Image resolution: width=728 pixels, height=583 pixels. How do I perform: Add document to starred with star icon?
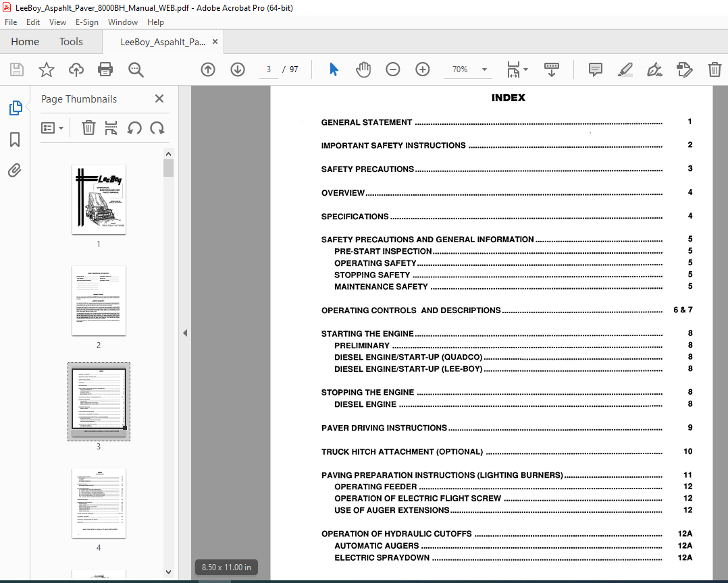coord(47,70)
